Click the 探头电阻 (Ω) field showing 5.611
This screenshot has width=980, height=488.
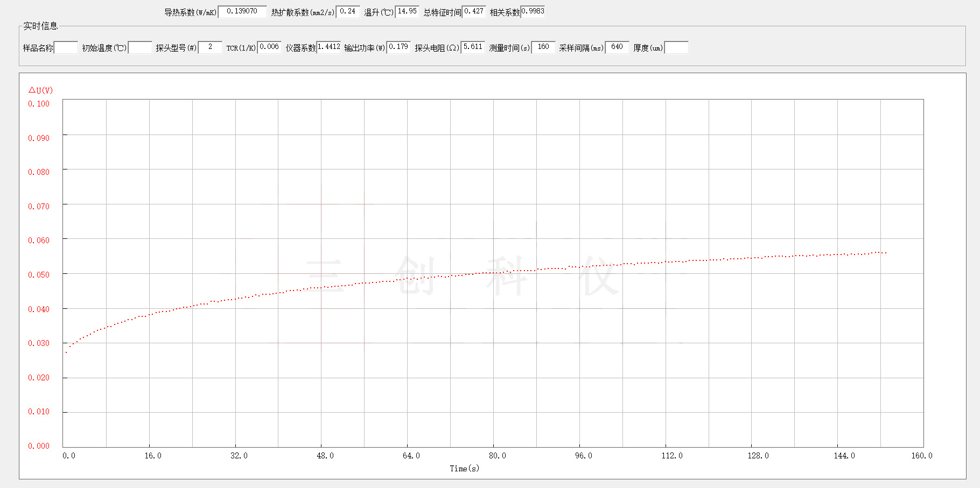coord(473,48)
